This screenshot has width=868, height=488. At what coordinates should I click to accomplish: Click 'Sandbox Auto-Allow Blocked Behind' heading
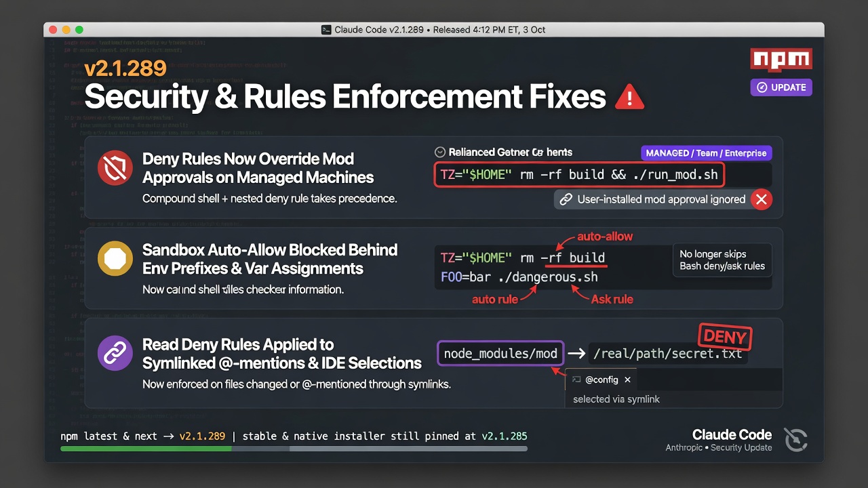[x=270, y=249]
